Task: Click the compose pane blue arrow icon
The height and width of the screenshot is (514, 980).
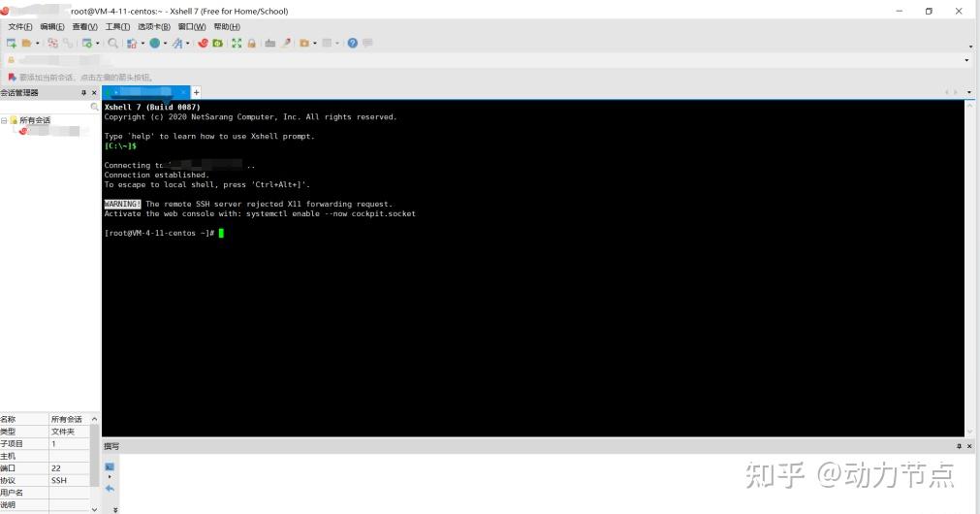Action: click(x=110, y=489)
